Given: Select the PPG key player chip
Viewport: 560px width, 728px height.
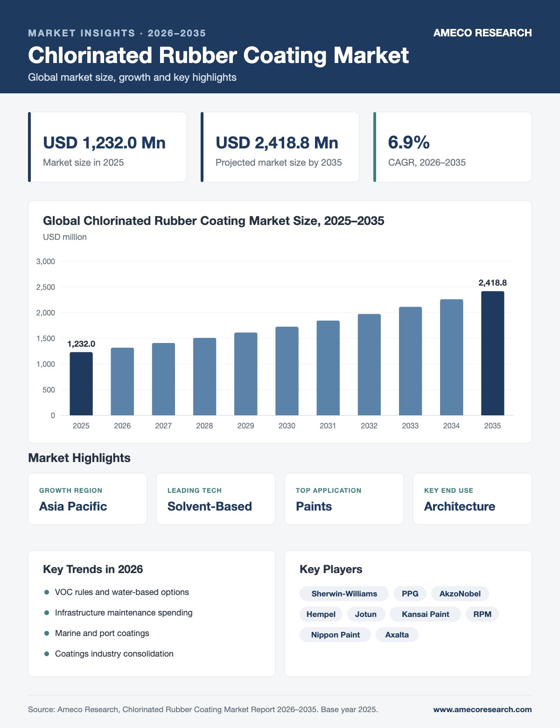Looking at the screenshot, I should [x=410, y=594].
